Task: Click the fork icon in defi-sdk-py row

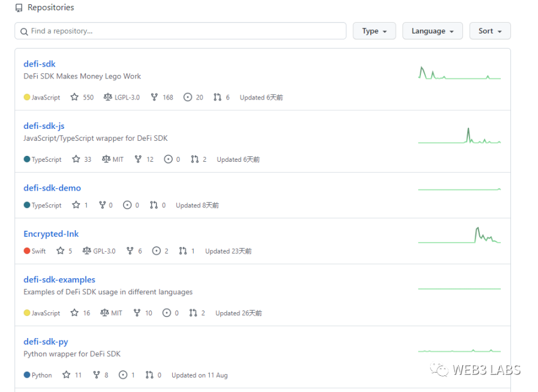Action: pyautogui.click(x=97, y=375)
